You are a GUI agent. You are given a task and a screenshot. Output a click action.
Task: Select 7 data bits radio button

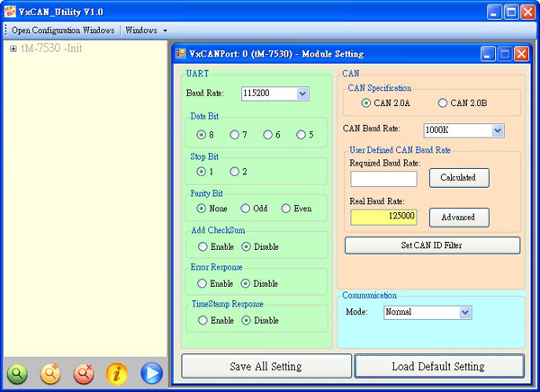(235, 135)
